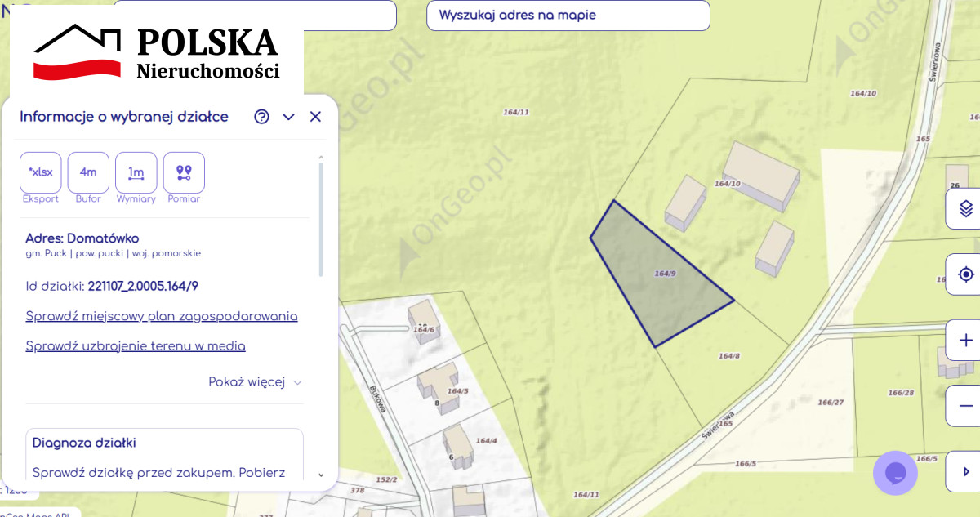
Task: Open the chat bubble widget
Action: (895, 473)
